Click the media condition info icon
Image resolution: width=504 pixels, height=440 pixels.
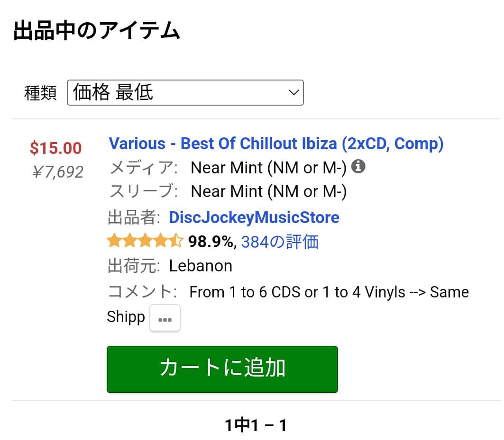(x=359, y=166)
